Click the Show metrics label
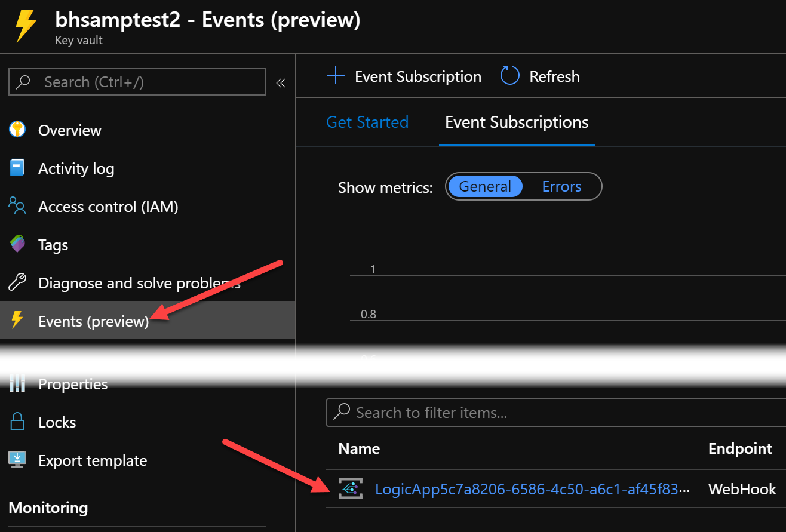Image resolution: width=786 pixels, height=532 pixels. pyautogui.click(x=385, y=187)
